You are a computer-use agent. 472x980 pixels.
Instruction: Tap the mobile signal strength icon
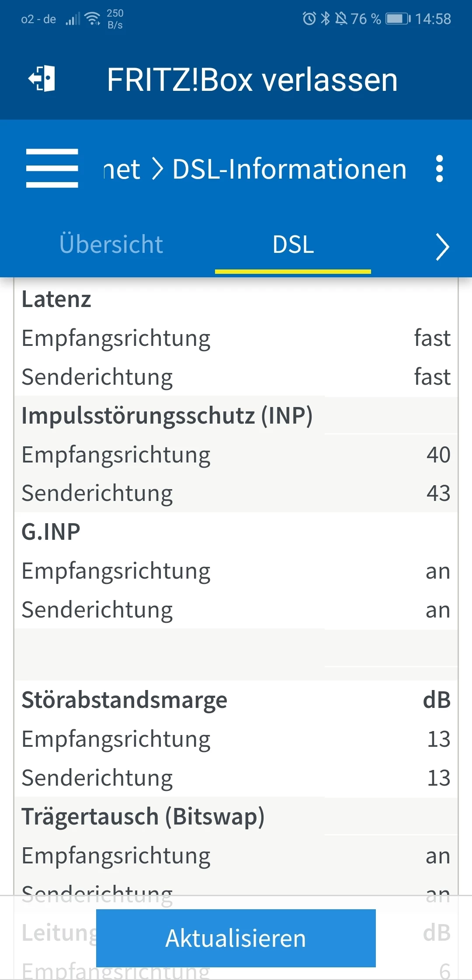pyautogui.click(x=73, y=19)
